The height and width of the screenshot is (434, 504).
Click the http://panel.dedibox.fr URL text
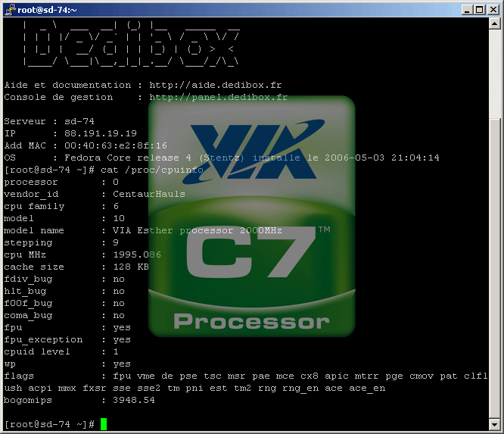click(218, 97)
